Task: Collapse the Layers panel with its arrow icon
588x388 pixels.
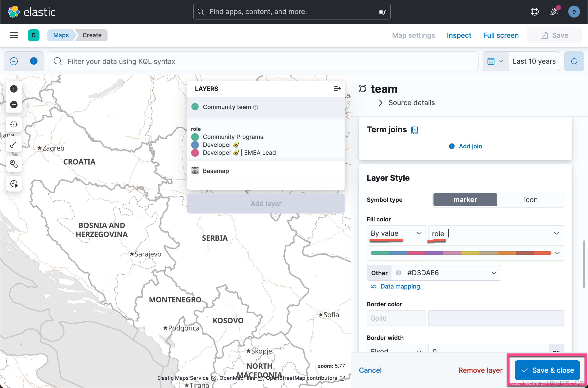Action: [x=337, y=88]
